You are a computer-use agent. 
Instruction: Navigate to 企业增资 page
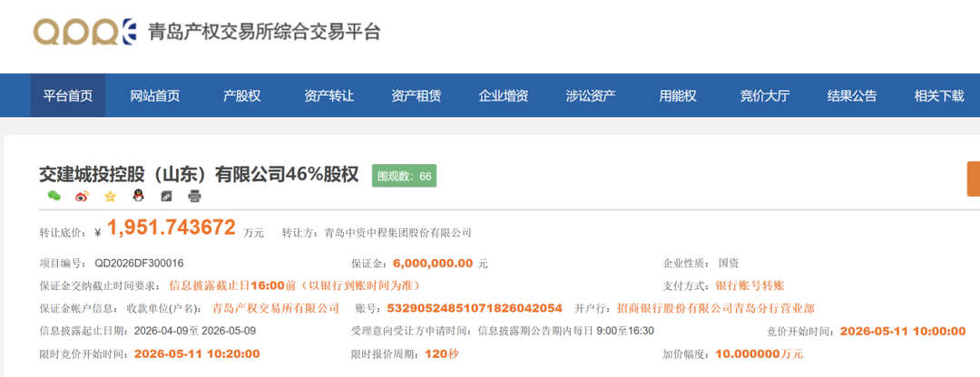tap(504, 96)
